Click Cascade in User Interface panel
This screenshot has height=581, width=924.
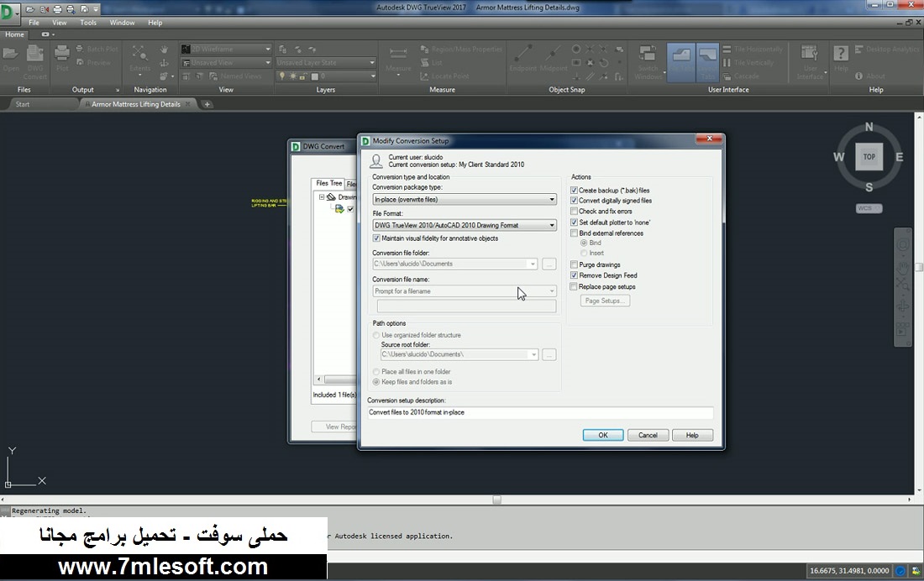pyautogui.click(x=741, y=76)
